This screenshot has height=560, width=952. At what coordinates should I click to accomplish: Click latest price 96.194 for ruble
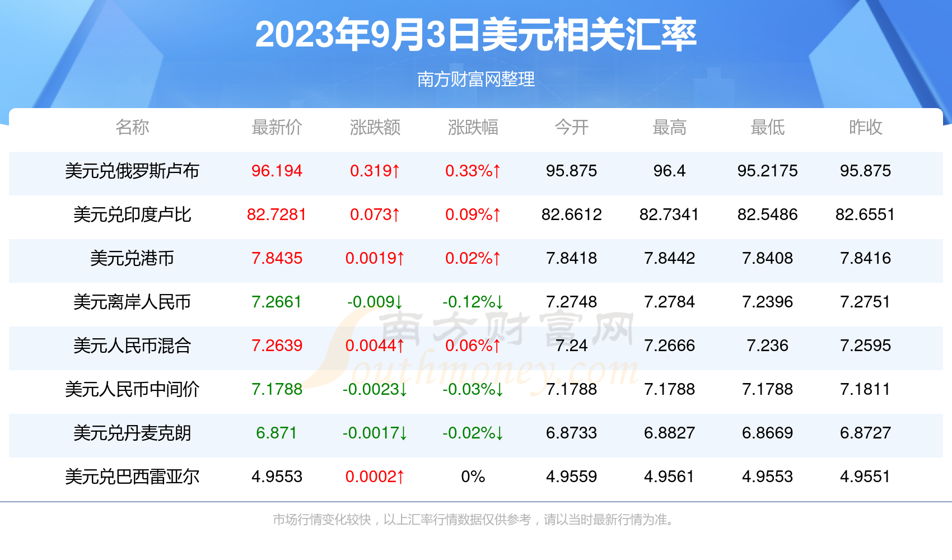tap(277, 171)
